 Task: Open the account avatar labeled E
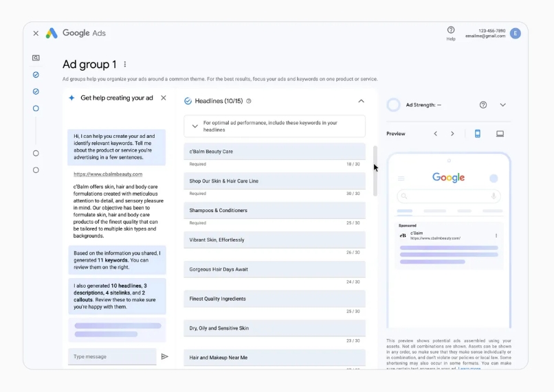(515, 33)
